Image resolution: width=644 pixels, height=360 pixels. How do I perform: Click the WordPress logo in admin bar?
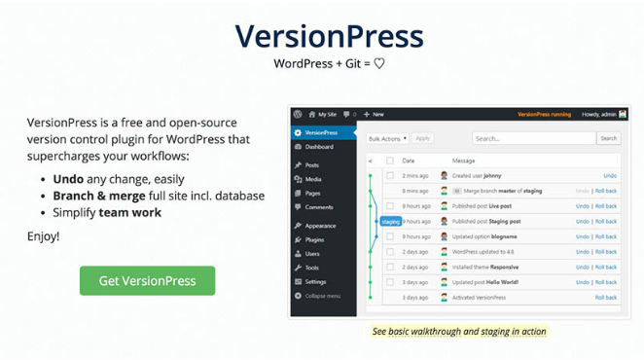pos(299,114)
